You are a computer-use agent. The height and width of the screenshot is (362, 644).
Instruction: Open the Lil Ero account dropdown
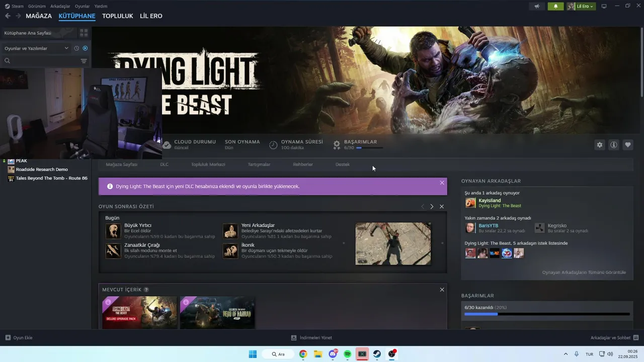(x=581, y=6)
